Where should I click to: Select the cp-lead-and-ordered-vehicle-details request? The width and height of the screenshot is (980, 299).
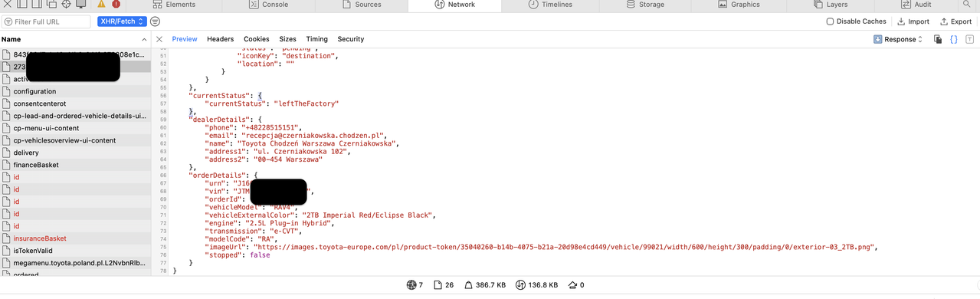point(74,116)
